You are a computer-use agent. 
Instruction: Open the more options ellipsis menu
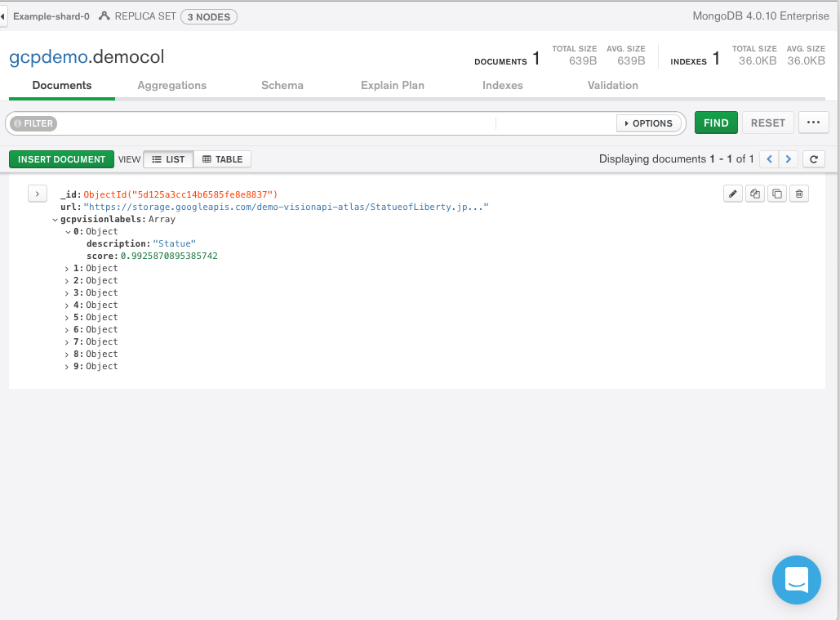(x=813, y=123)
